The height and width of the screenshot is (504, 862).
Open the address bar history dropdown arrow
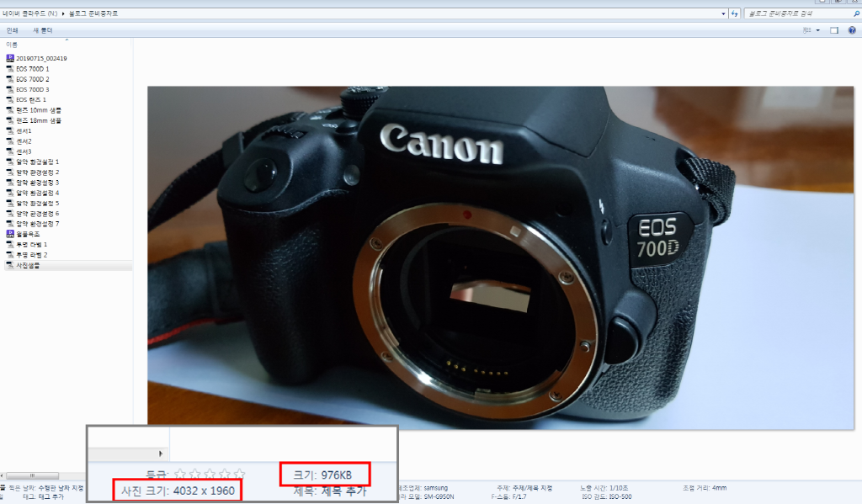723,13
